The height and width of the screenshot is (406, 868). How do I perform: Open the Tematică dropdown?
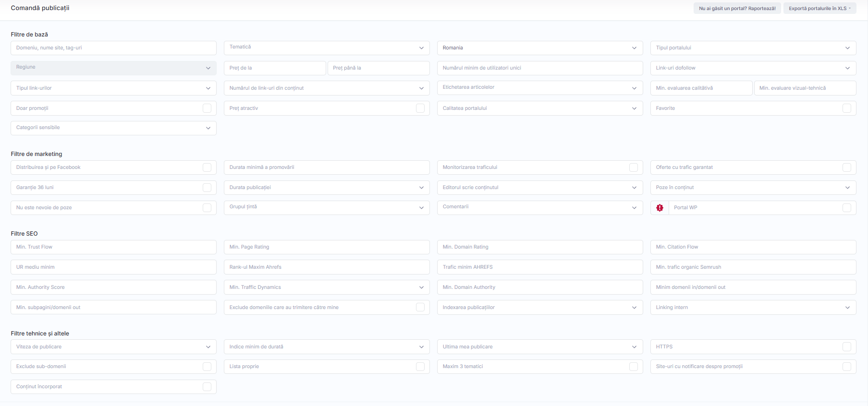tap(327, 48)
